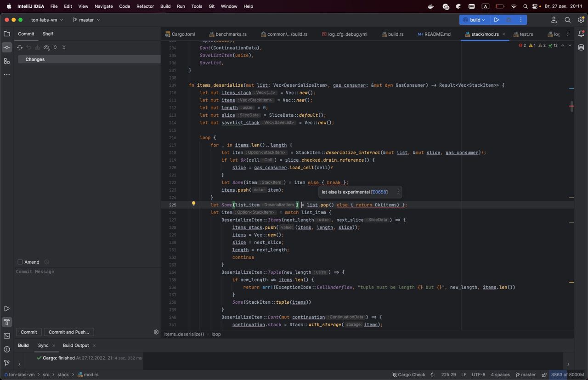
Task: Switch to the Shelf tab
Action: [48, 34]
